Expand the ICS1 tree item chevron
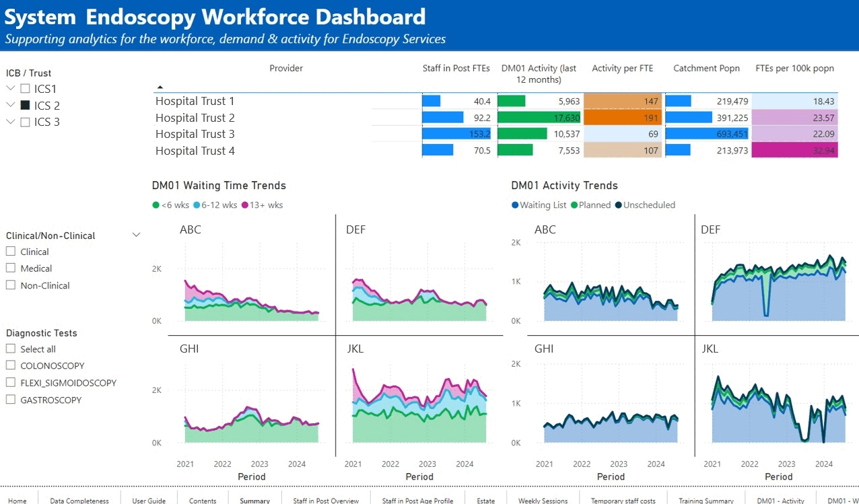The height and width of the screenshot is (504, 859). (10, 88)
